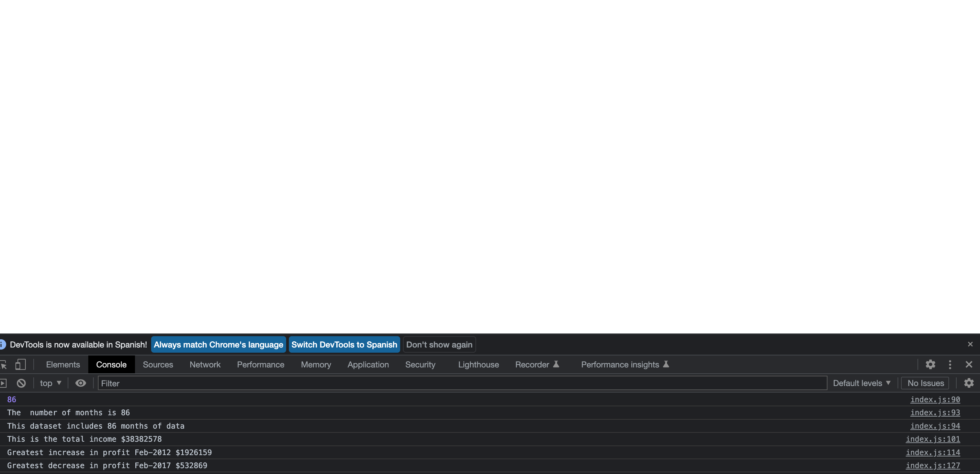Viewport: 980px width, 474px height.
Task: Switch to the Sources tab
Action: (158, 364)
